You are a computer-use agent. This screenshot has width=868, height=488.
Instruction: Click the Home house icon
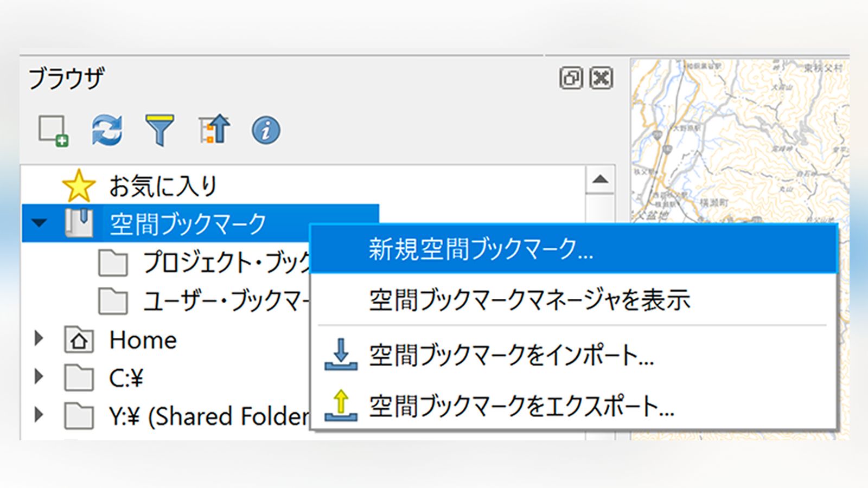point(79,340)
